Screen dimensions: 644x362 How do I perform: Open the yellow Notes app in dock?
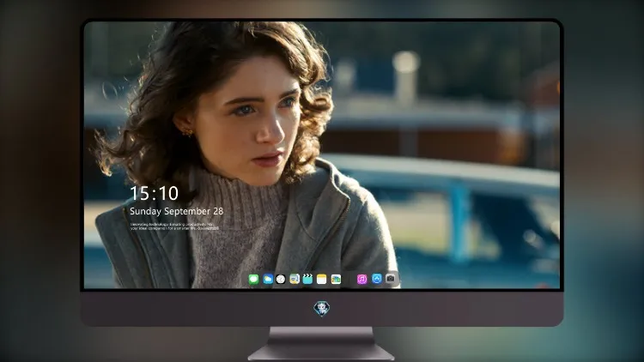click(322, 280)
